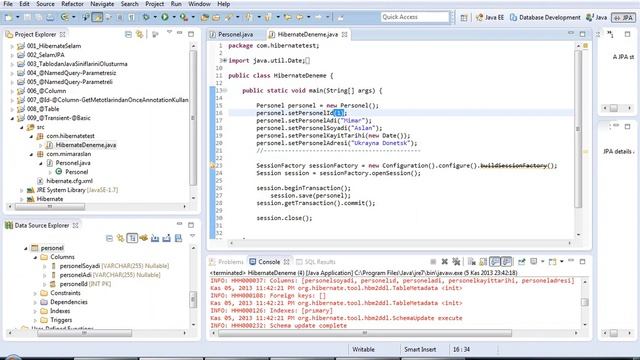Click Run Last Tool external tools icon
Screen dimensions: 640x360
click(x=184, y=17)
